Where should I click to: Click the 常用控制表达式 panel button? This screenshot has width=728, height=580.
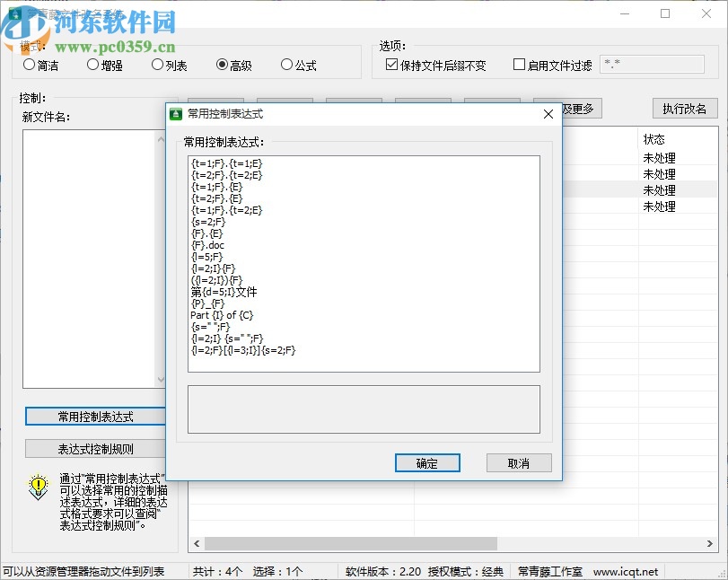click(94, 416)
